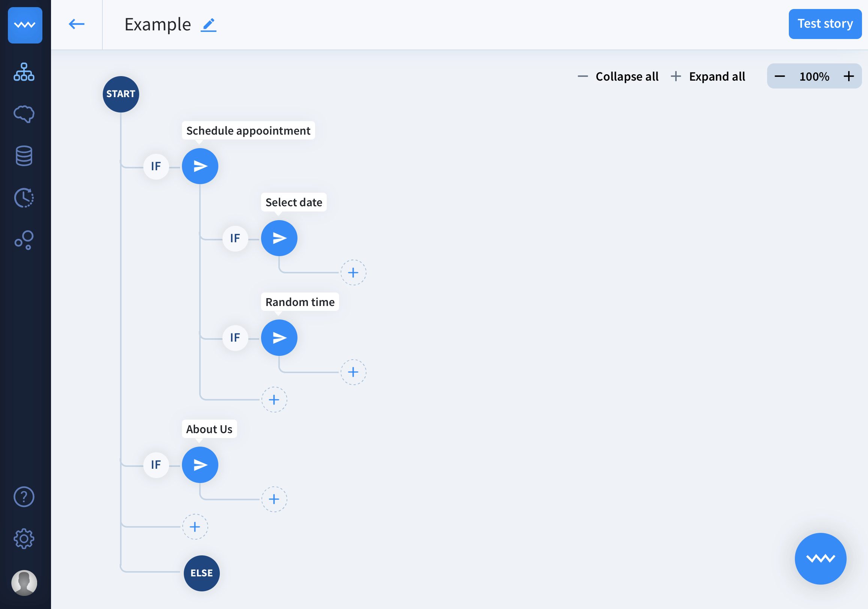The image size is (868, 609).
Task: Increase zoom with the plus button
Action: [x=849, y=76]
